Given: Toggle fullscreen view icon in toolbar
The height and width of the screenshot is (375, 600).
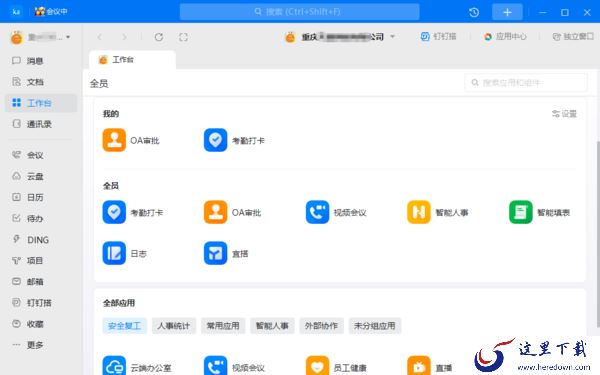Looking at the screenshot, I should click(183, 37).
